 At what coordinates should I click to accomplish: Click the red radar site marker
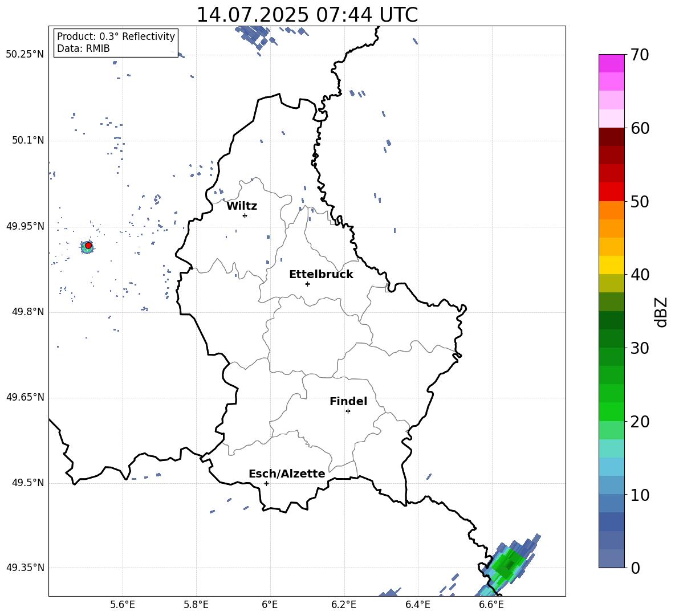coord(88,246)
